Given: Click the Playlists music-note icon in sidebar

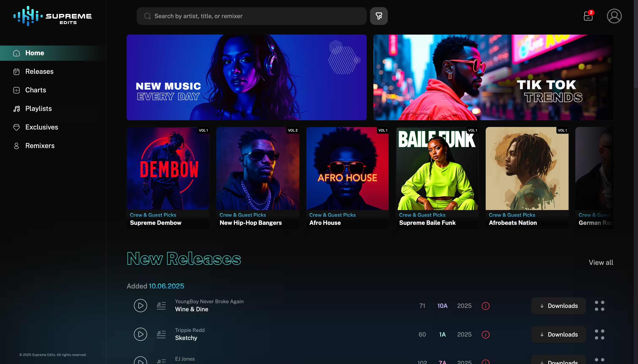Looking at the screenshot, I should pos(16,108).
